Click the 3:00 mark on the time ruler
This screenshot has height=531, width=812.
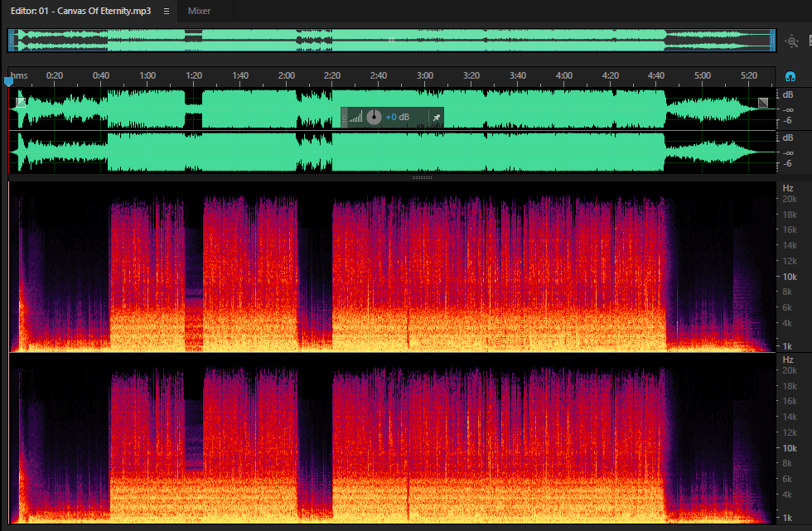coord(425,75)
